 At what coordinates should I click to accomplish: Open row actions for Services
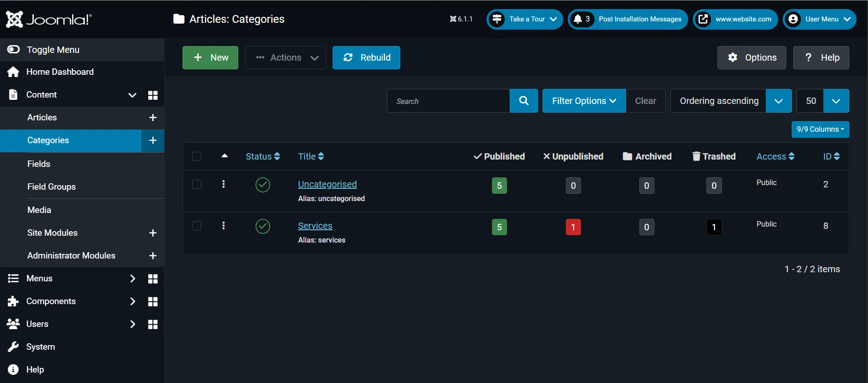point(223,226)
